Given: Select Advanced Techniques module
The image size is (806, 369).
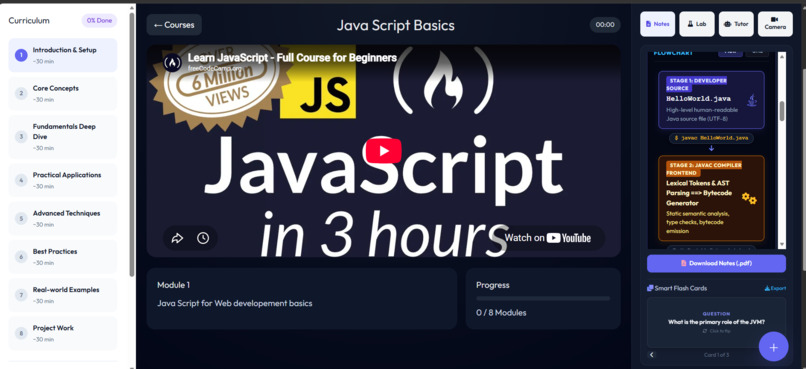Looking at the screenshot, I should tap(63, 218).
